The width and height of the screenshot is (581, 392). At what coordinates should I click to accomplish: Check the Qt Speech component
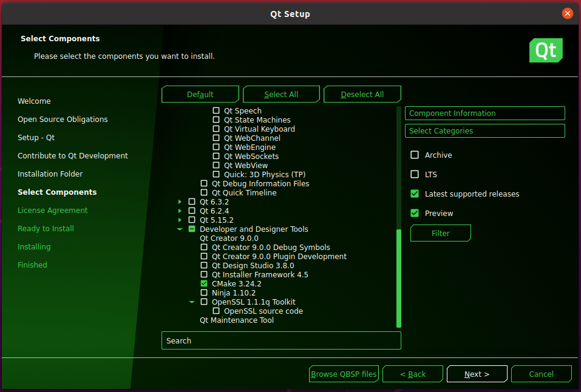point(216,110)
